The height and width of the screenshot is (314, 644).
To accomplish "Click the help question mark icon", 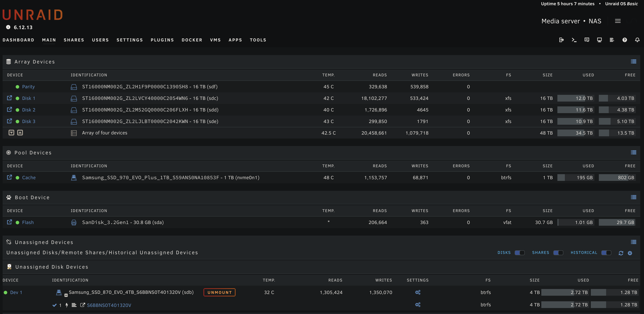I will [x=625, y=40].
